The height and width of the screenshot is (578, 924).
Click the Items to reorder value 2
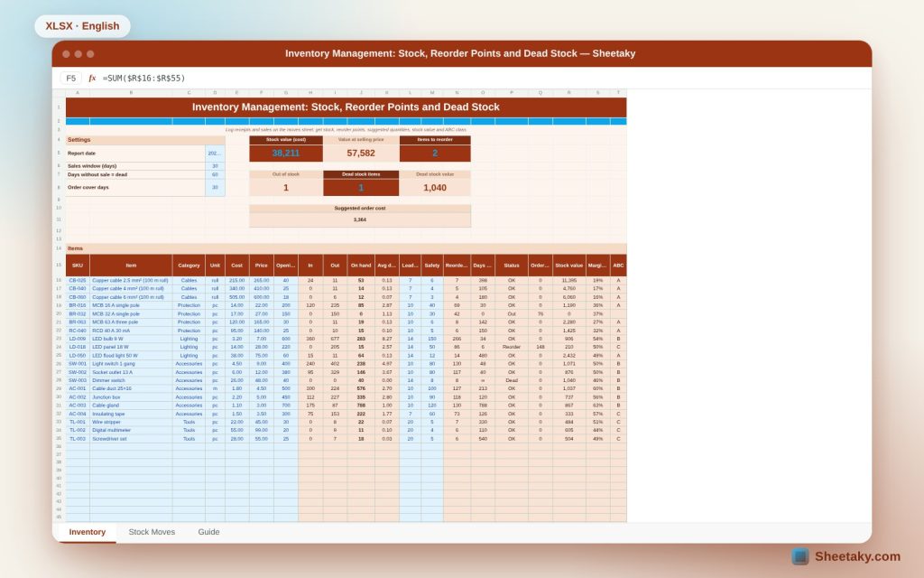[x=435, y=154]
